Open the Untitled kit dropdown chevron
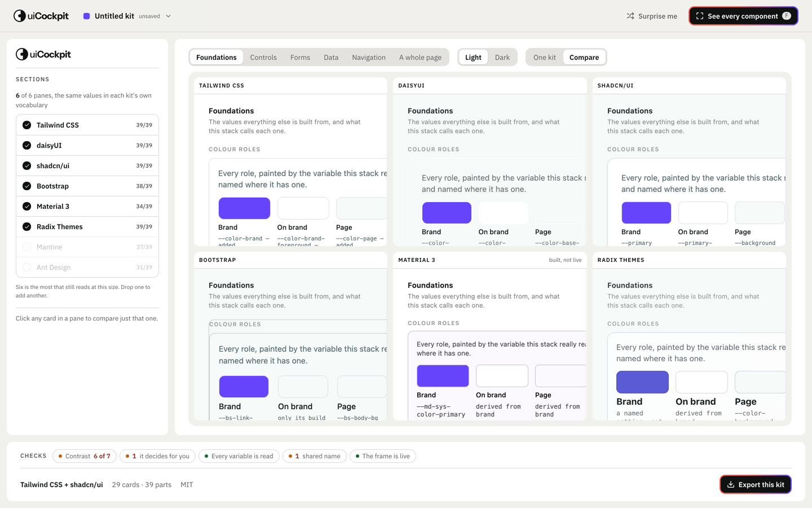Screen dimensions: 812x508 tap(168, 16)
